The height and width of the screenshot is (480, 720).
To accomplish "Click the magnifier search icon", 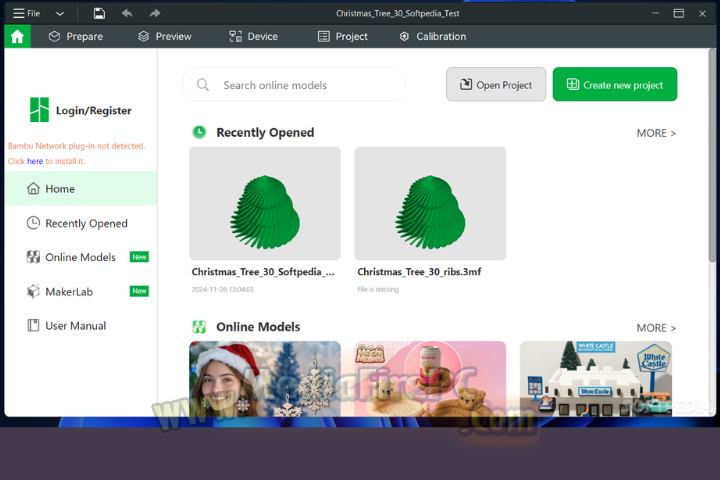I will tap(202, 85).
